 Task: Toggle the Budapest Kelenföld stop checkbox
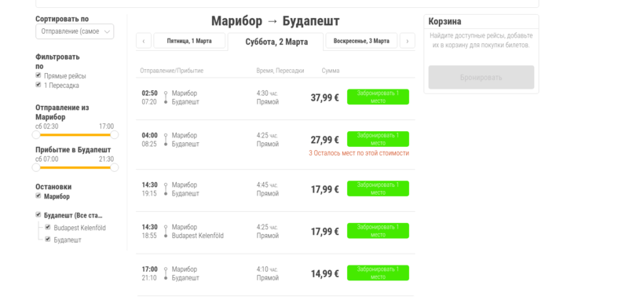click(x=48, y=227)
